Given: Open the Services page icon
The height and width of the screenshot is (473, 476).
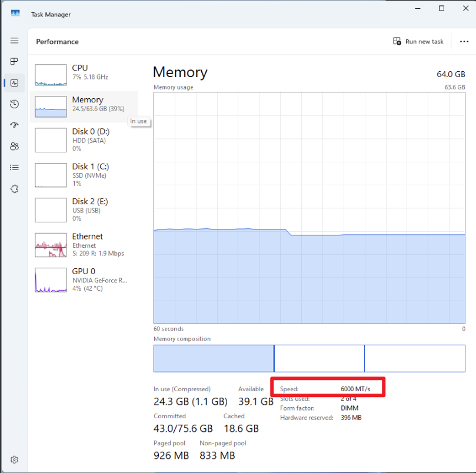Looking at the screenshot, I should [x=15, y=189].
